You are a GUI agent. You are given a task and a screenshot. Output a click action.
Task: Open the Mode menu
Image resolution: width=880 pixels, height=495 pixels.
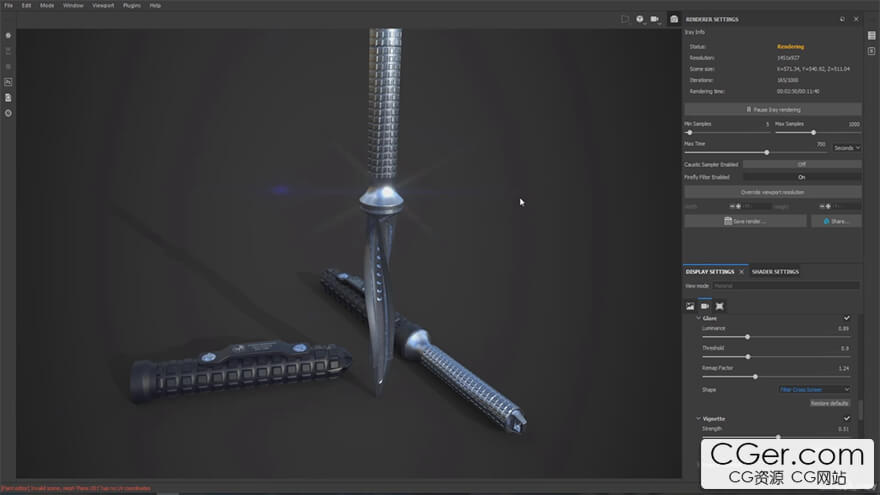pos(47,6)
